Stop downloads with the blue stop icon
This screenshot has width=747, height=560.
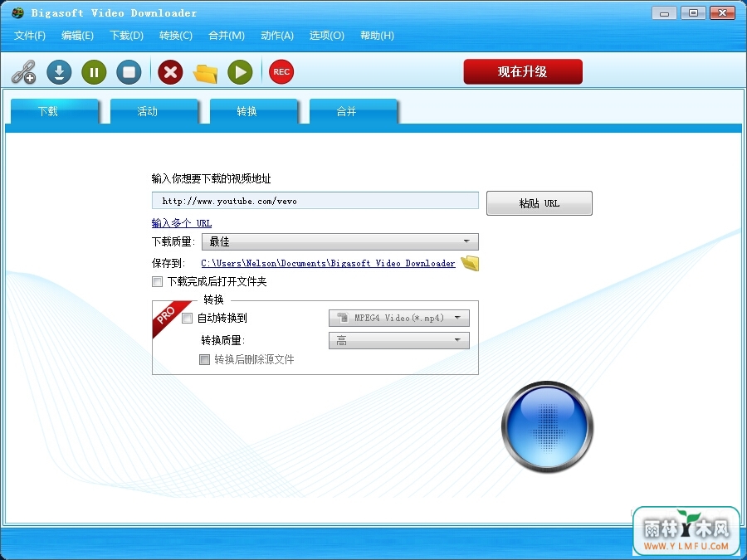click(129, 72)
